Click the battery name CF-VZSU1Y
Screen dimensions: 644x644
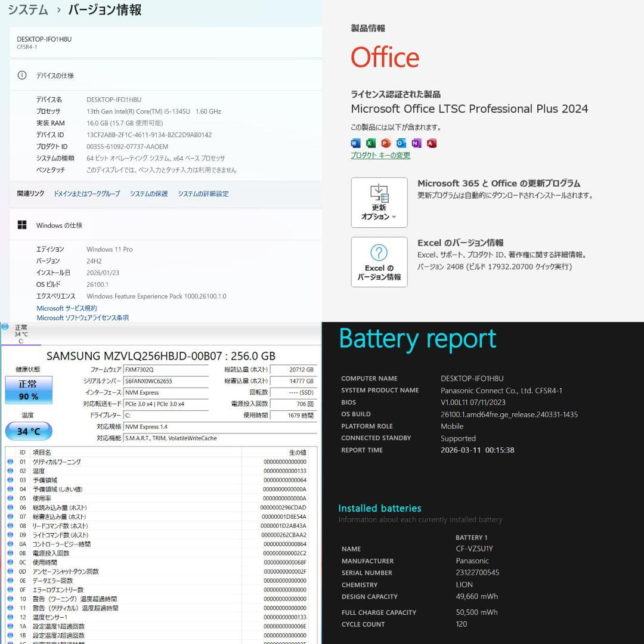474,549
